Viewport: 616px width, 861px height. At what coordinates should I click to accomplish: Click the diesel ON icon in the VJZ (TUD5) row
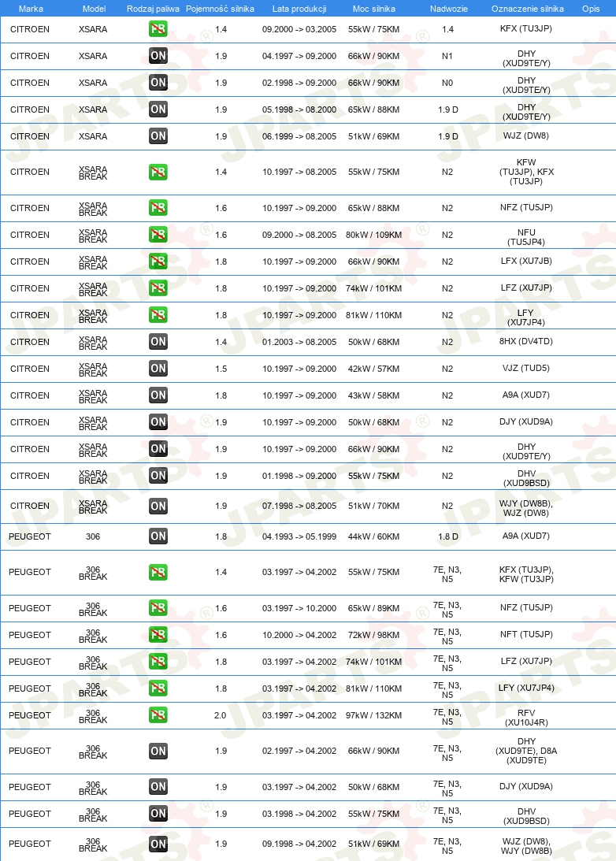click(158, 369)
